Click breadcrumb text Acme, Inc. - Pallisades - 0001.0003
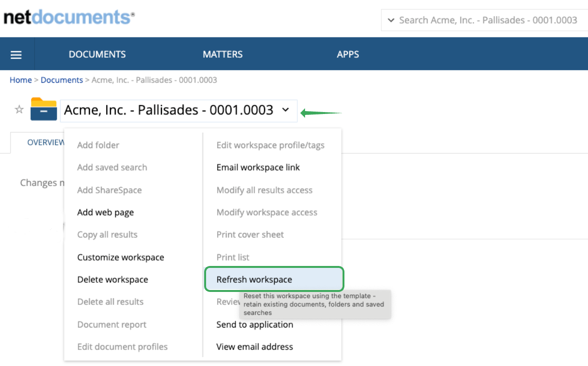This screenshot has height=366, width=588. (x=154, y=80)
